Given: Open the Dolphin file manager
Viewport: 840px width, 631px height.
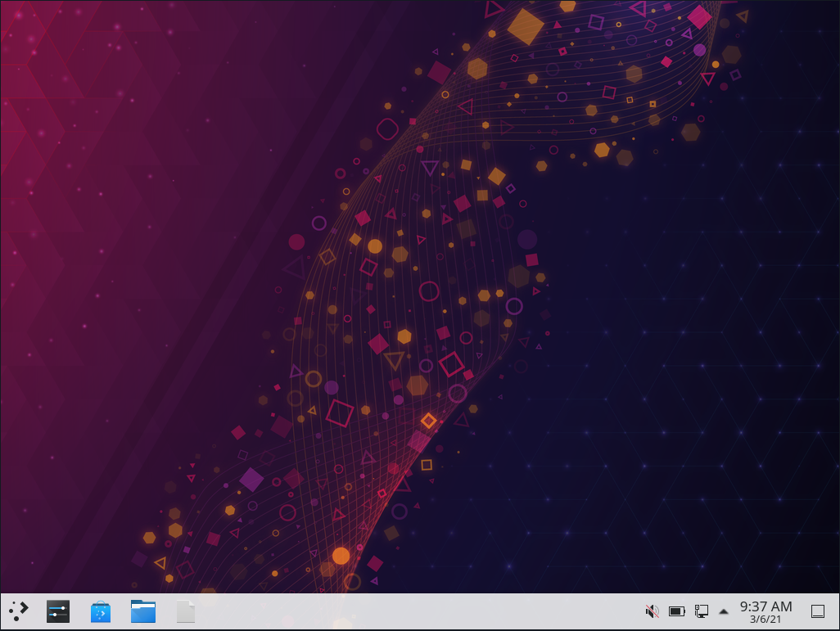Looking at the screenshot, I should pyautogui.click(x=143, y=611).
